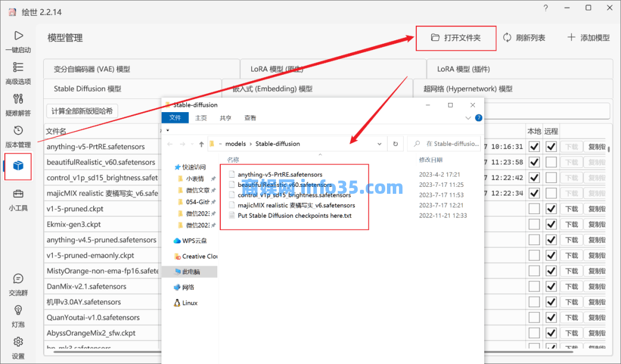Open Explorer recent locations dropdown arrow
621x364 pixels.
coord(192,144)
